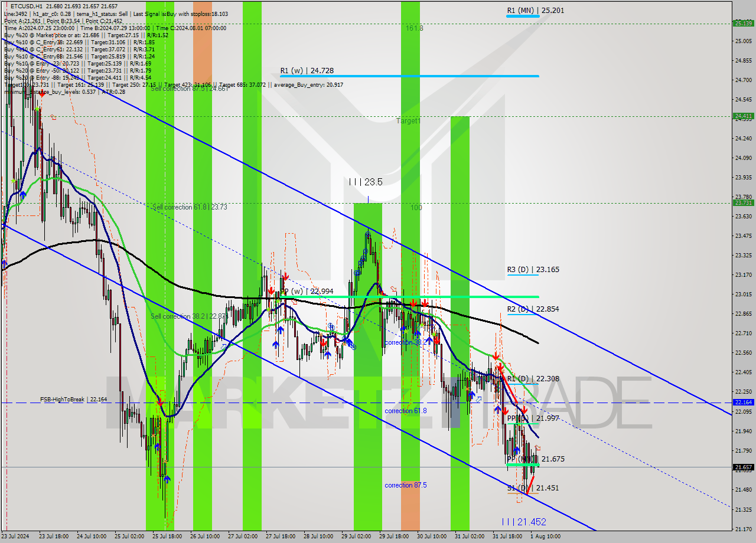Click the green 23.731 price axis tag
This screenshot has height=543, width=756.
[x=742, y=202]
